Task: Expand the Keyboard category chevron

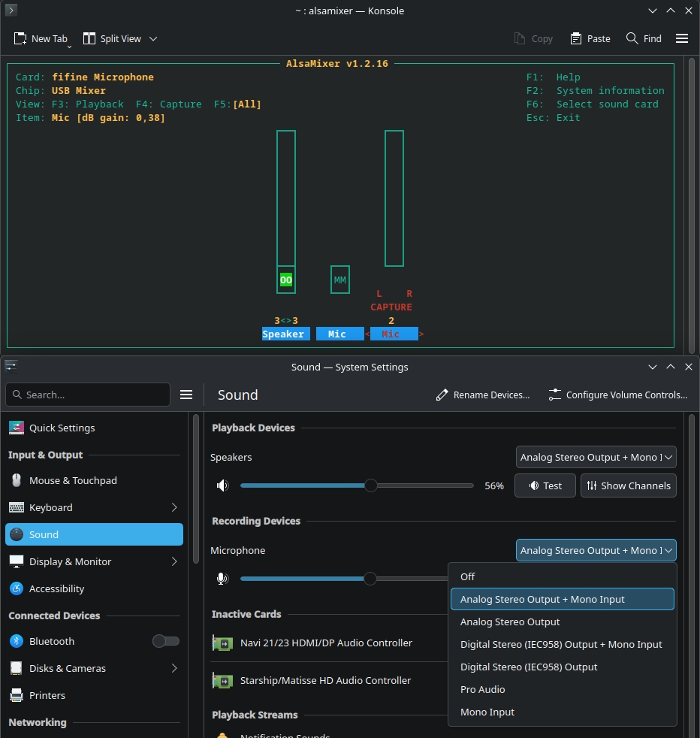Action: point(174,507)
